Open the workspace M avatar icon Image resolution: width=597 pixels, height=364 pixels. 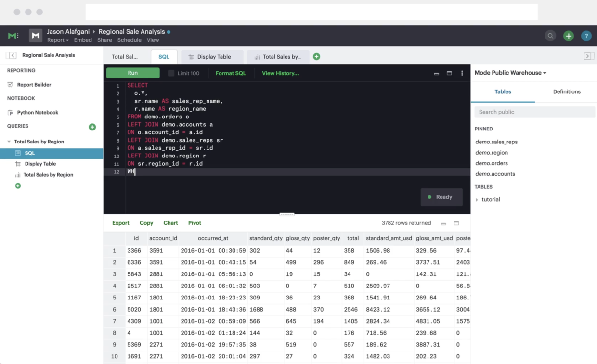click(36, 36)
